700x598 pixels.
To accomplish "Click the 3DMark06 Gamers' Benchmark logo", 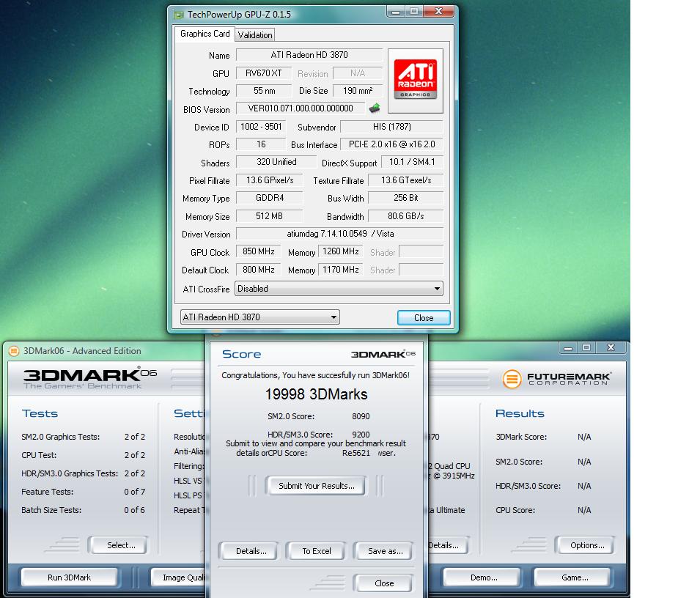I will tap(89, 378).
